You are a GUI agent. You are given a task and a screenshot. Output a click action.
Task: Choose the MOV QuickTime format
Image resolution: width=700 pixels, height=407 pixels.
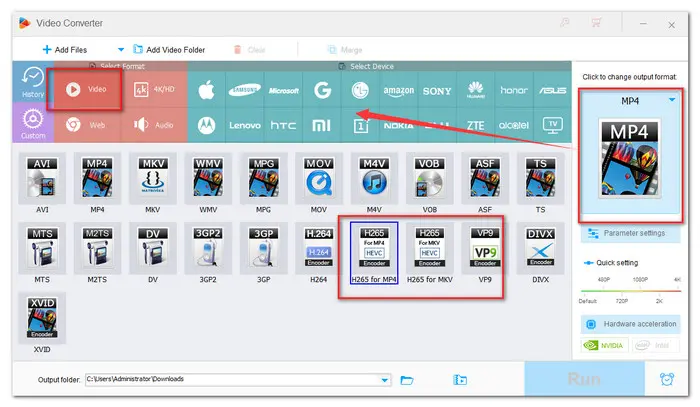(319, 178)
